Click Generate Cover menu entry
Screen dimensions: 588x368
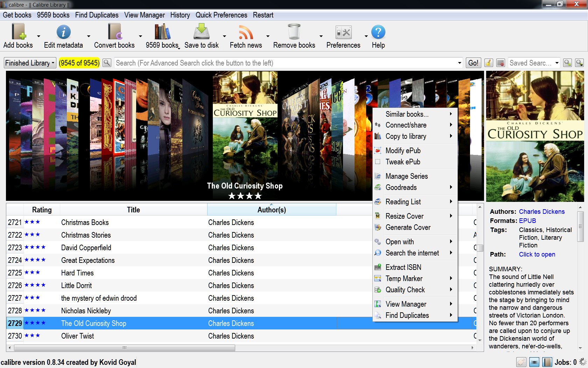pyautogui.click(x=415, y=227)
